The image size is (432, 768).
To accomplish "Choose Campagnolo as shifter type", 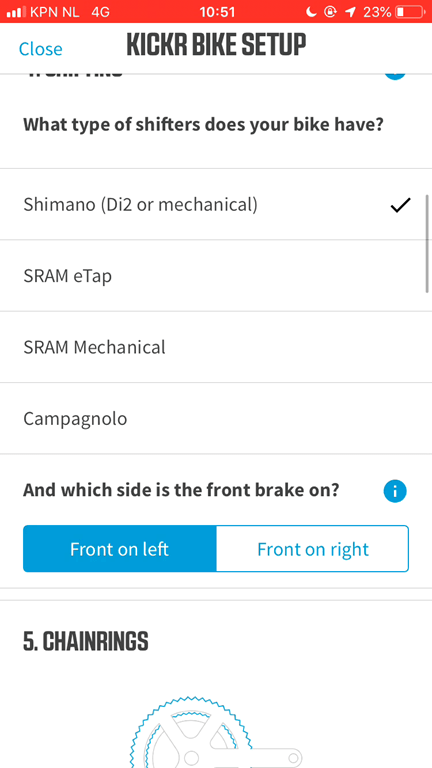I will [216, 418].
